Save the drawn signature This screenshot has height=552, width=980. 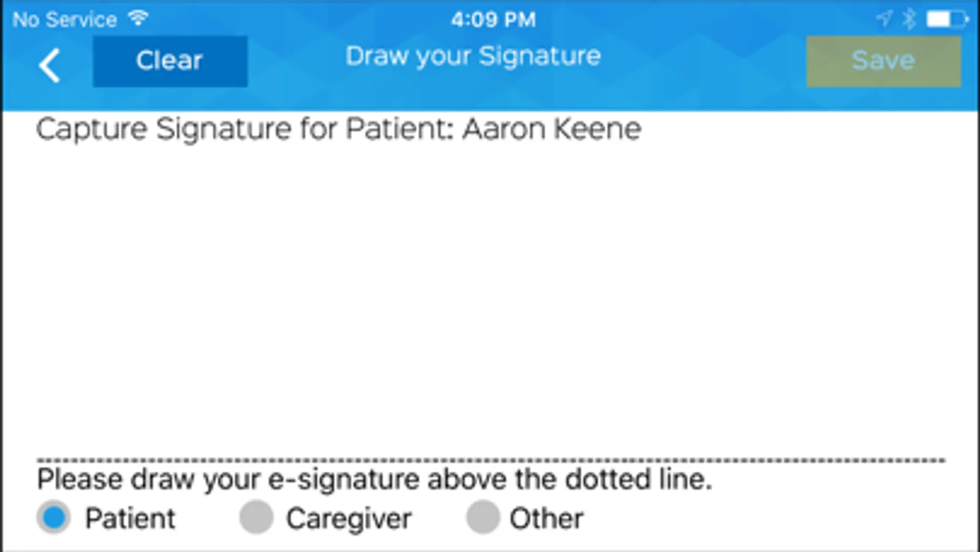point(883,61)
